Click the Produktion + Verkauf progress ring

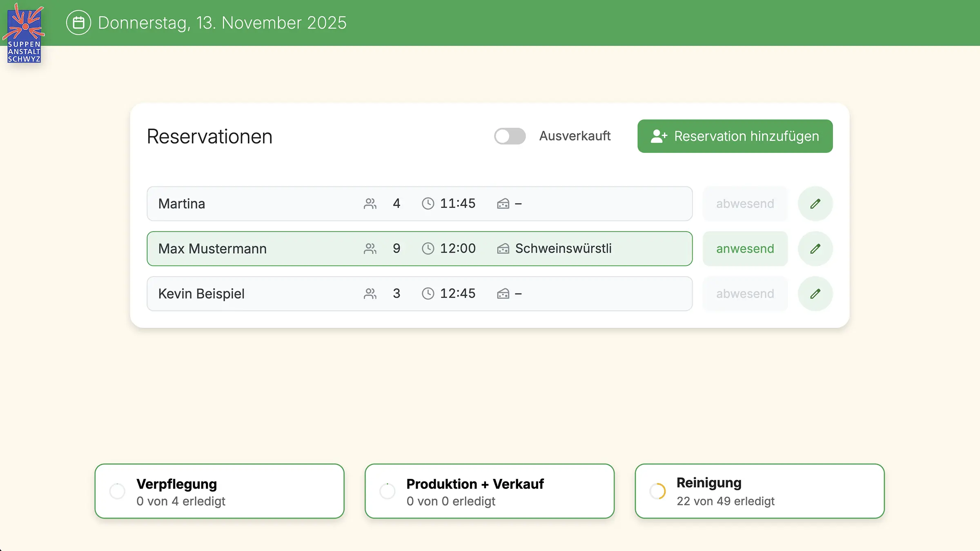coord(387,491)
